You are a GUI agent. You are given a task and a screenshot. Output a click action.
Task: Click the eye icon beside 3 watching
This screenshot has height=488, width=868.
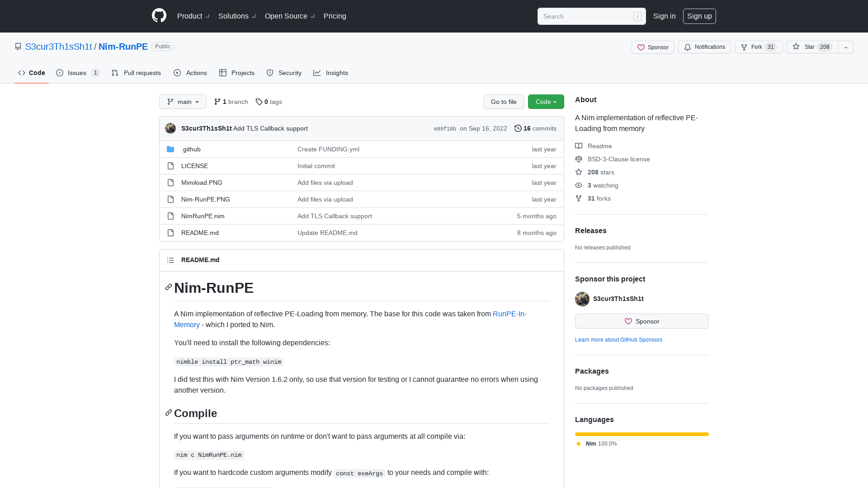pyautogui.click(x=579, y=185)
